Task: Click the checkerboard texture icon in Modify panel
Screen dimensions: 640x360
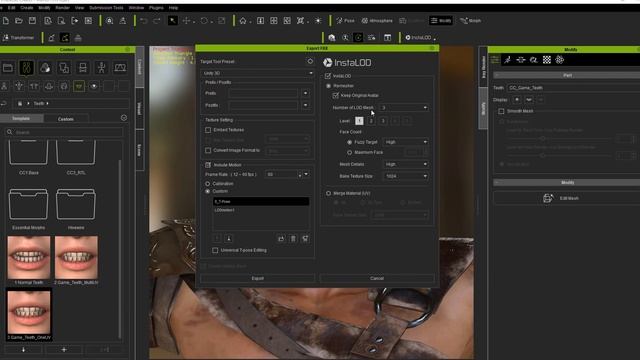Action: (x=547, y=60)
